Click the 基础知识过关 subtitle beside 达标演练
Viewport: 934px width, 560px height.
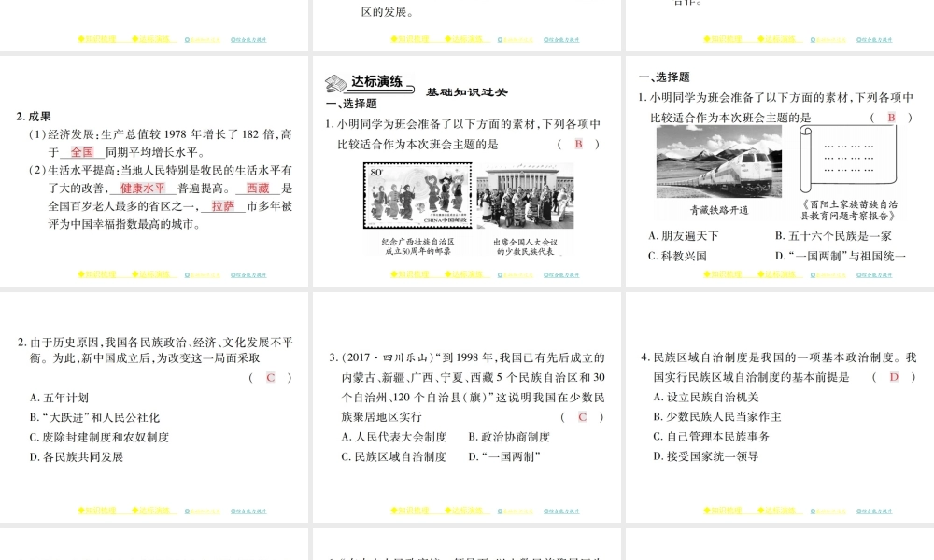coord(466,91)
